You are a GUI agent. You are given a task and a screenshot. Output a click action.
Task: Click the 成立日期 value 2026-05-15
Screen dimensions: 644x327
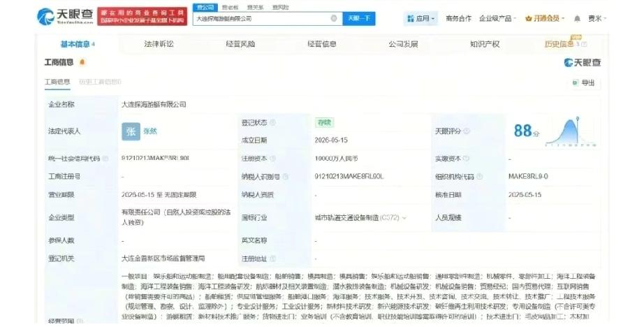[x=331, y=140]
